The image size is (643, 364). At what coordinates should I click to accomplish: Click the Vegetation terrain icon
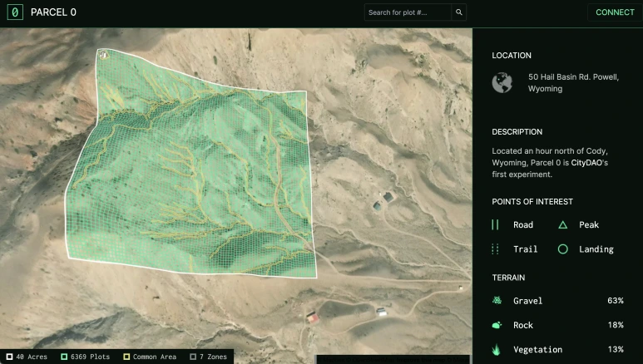pyautogui.click(x=497, y=350)
